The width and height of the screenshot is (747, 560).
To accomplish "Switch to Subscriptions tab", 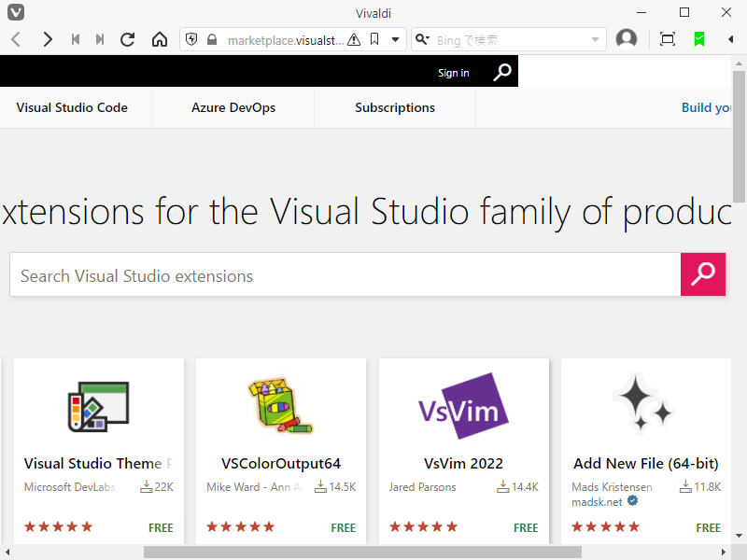I will pos(395,107).
